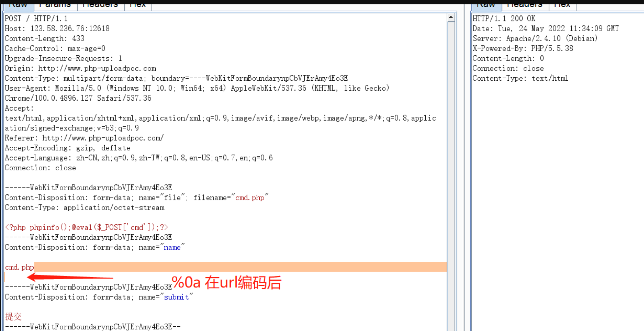Click the name="submit" Content-Disposition line
Image resolution: width=644 pixels, height=331 pixels.
(x=99, y=297)
